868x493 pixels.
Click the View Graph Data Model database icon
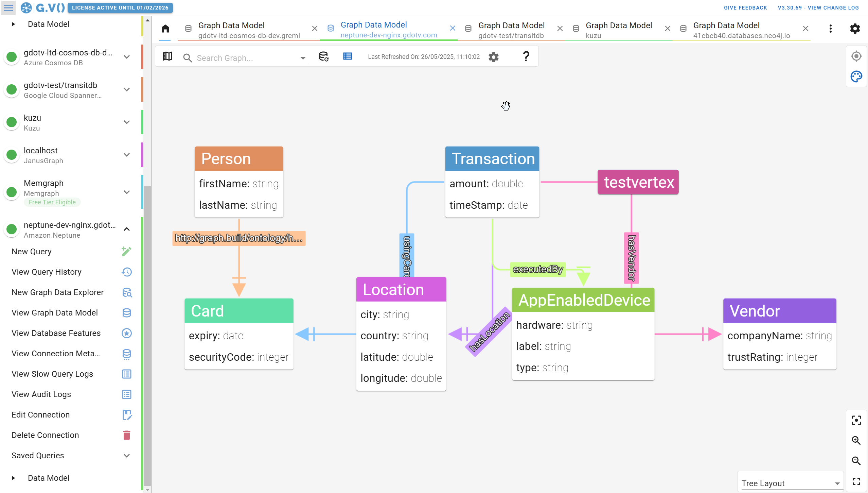[x=126, y=313]
